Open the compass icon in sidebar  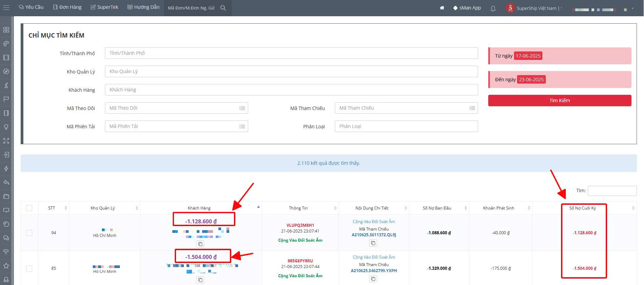[6, 71]
